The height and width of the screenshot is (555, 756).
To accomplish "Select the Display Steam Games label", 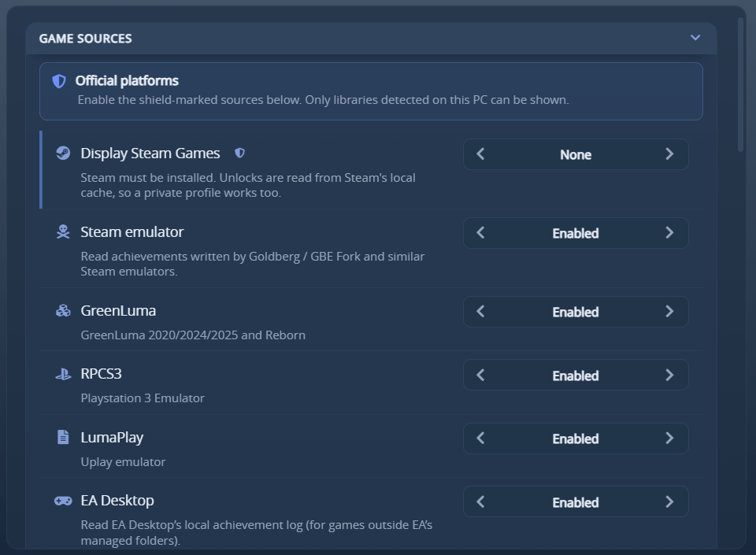I will coord(150,154).
